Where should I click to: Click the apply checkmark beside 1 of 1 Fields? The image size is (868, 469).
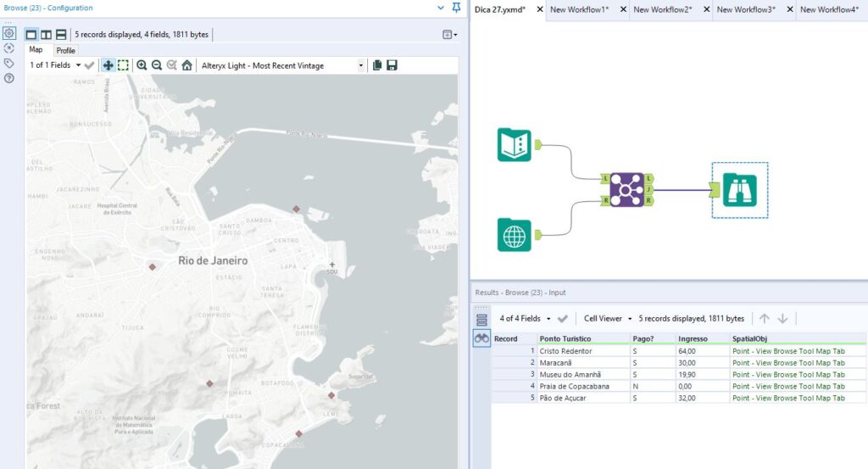click(89, 65)
